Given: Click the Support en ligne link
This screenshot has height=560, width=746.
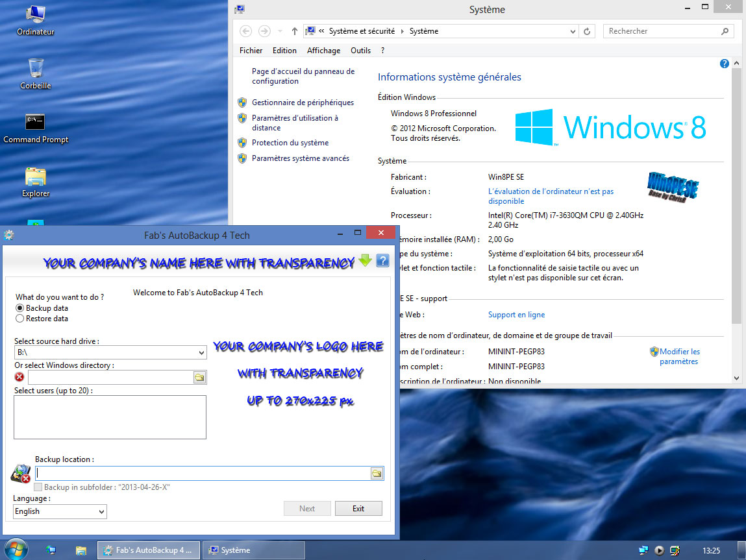Looking at the screenshot, I should 516,315.
